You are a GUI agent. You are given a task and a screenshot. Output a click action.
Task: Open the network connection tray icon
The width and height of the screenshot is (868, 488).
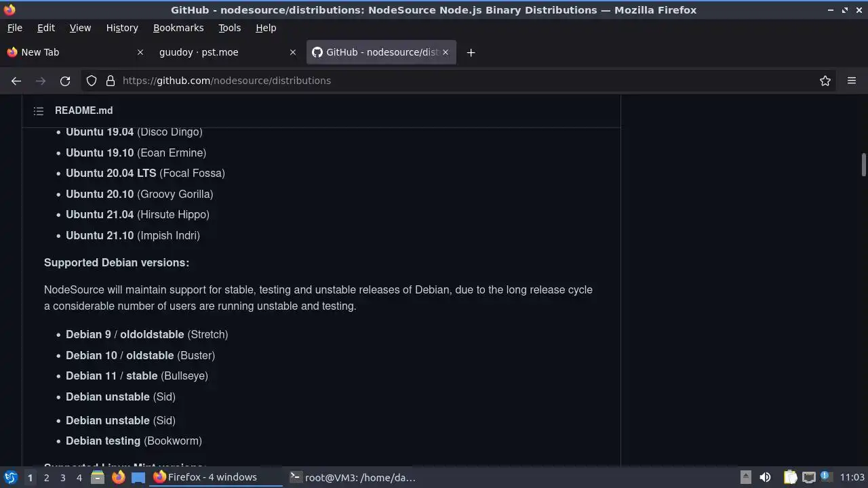[x=809, y=477]
